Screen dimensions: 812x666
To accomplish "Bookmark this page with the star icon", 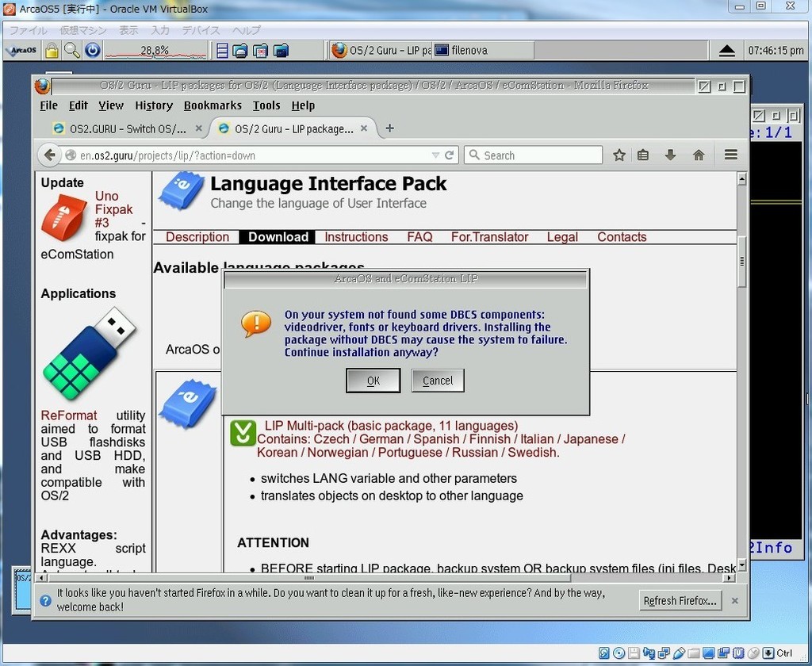I will 619,155.
